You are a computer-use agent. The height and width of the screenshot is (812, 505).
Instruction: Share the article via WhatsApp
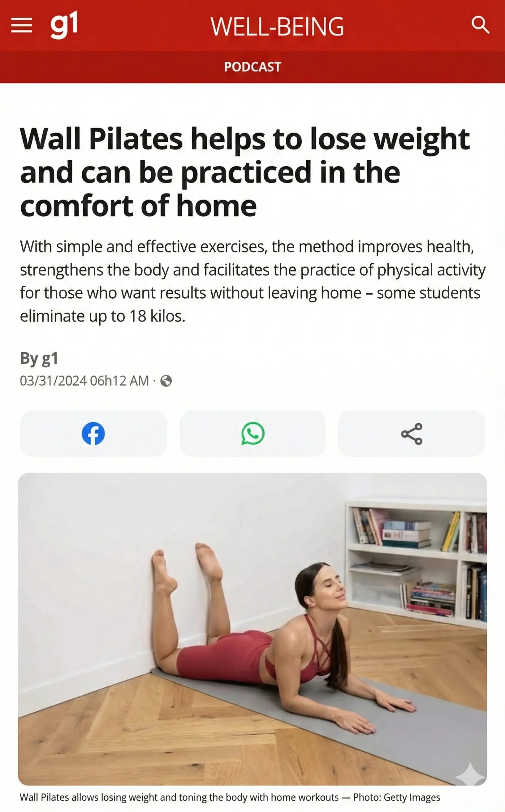click(252, 434)
